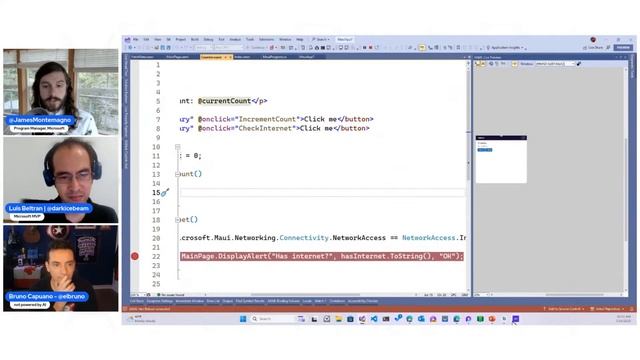This screenshot has height=360, width=640.
Task: Click File Explorer icon in taskbar
Action: pyautogui.click(x=338, y=319)
